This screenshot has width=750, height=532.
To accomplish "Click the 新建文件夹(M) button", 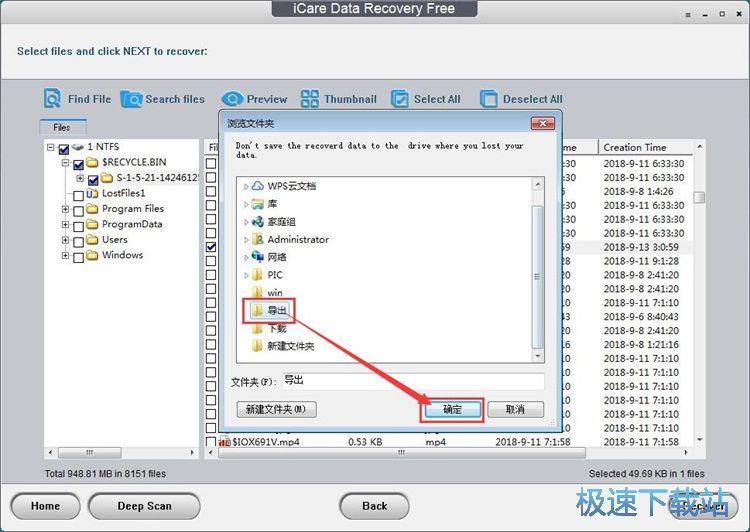I will tap(276, 410).
